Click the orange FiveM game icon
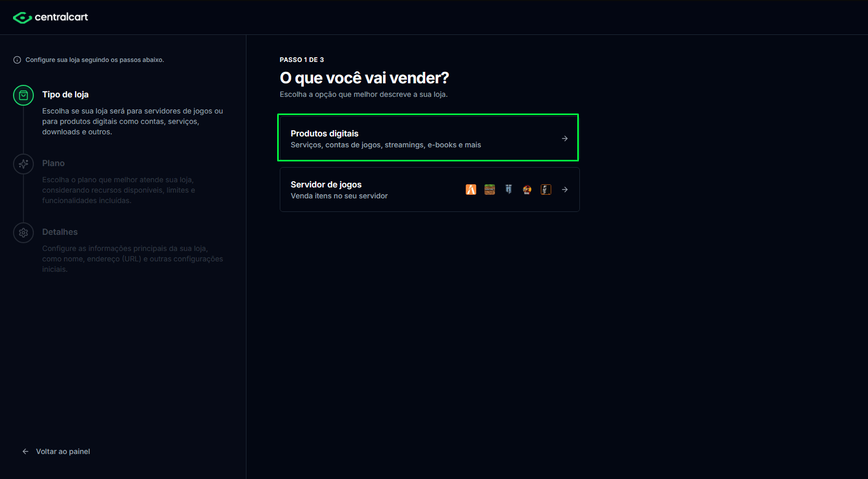868x479 pixels. tap(471, 190)
